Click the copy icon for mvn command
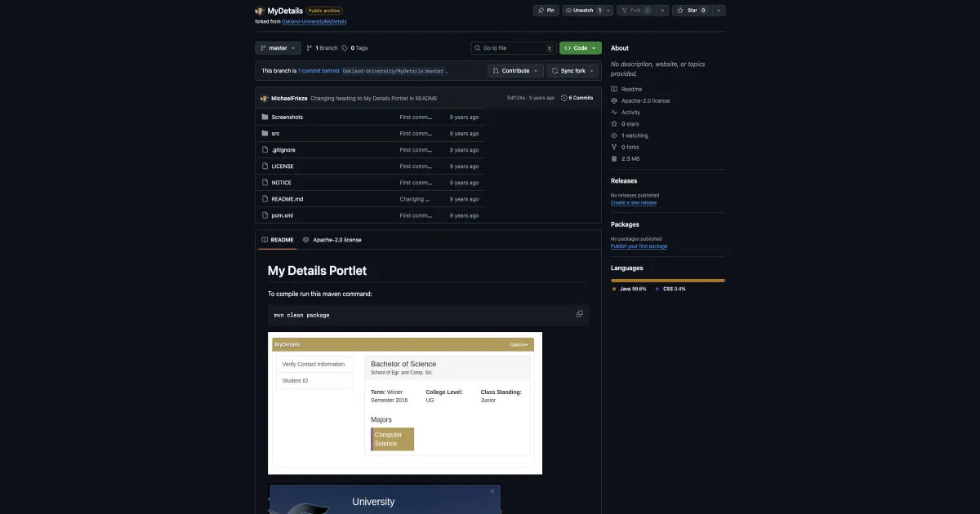Image resolution: width=980 pixels, height=514 pixels. (580, 314)
